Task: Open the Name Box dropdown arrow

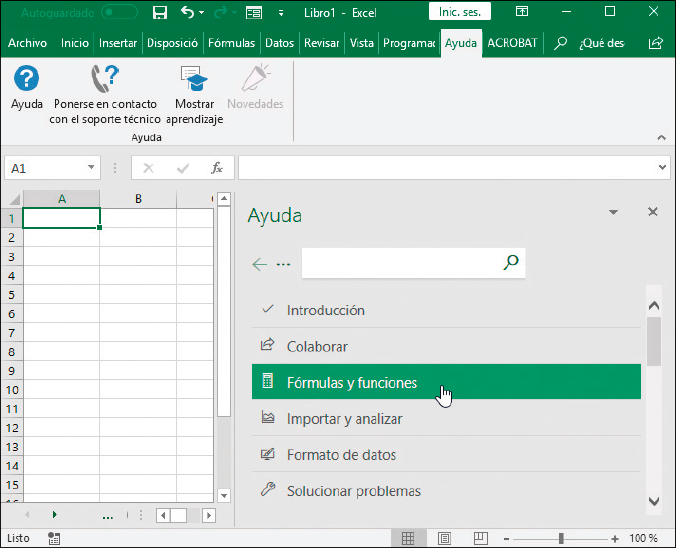Action: click(91, 168)
